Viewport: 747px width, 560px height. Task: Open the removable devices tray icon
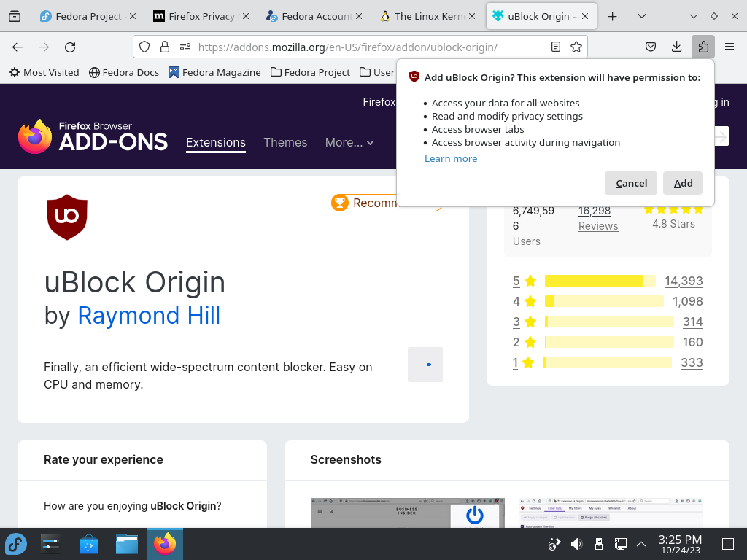click(598, 544)
